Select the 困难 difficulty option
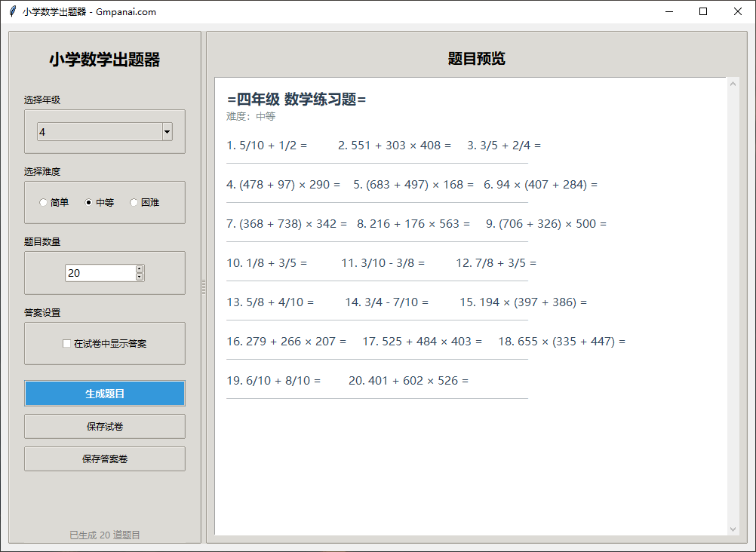 click(133, 202)
